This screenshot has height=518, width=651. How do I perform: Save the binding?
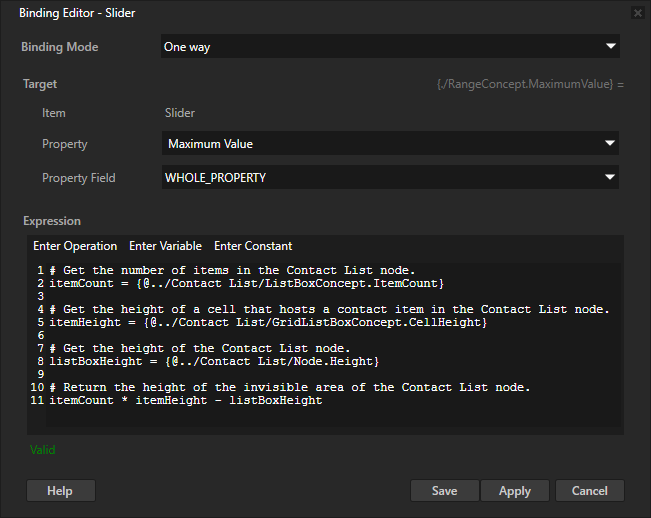444,491
